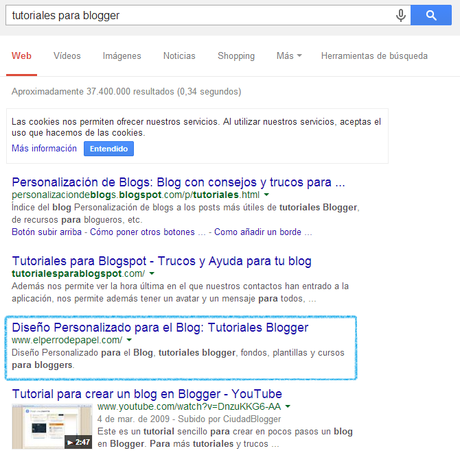The height and width of the screenshot is (455, 460).
Task: Open 'Personalización de Blogs' result title
Action: click(x=178, y=182)
